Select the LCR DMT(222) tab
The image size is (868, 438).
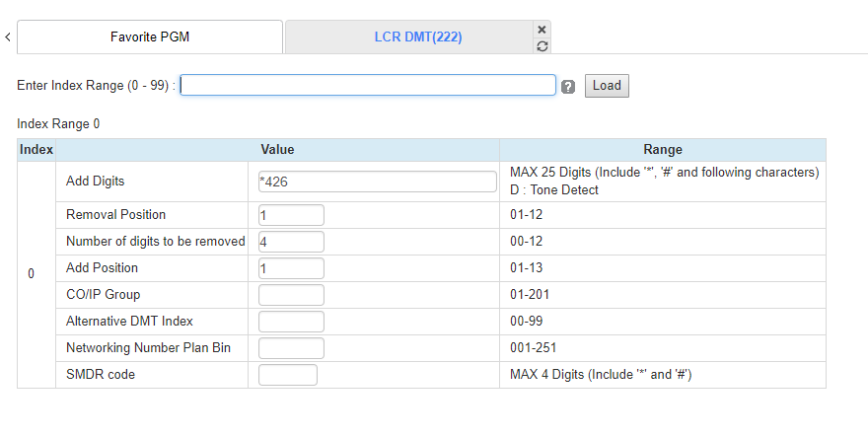point(417,37)
